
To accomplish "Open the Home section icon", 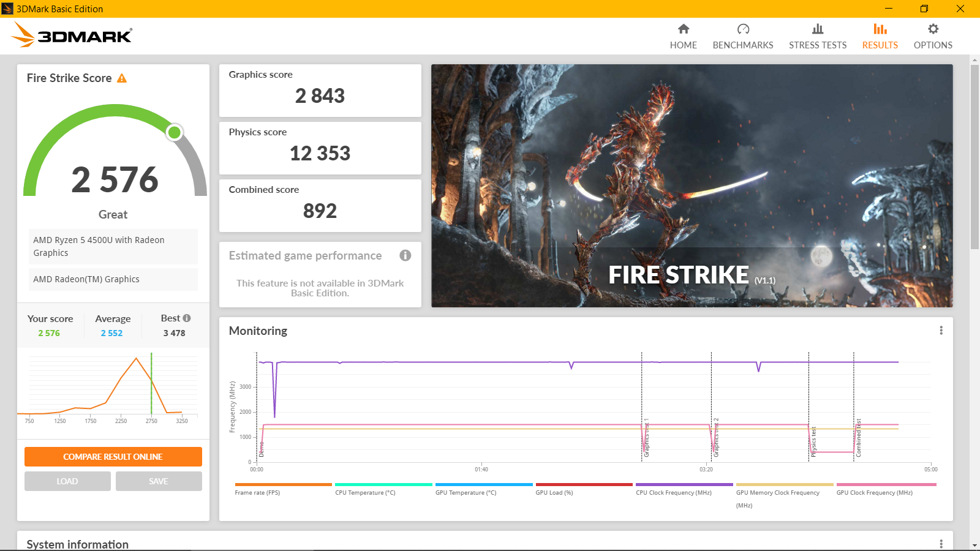I will point(684,29).
